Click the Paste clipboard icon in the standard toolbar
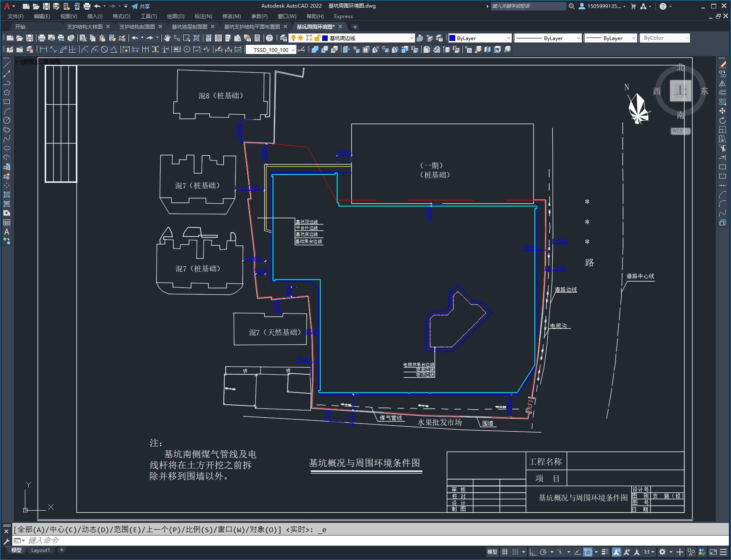Screen dimensions: 731x560 [x=102, y=38]
